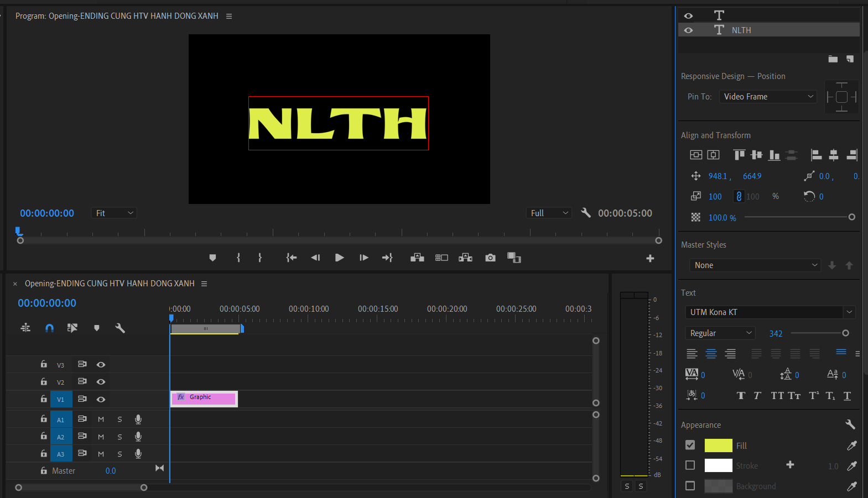Image resolution: width=868 pixels, height=498 pixels.
Task: Add another stroke plus icon
Action: pyautogui.click(x=790, y=465)
